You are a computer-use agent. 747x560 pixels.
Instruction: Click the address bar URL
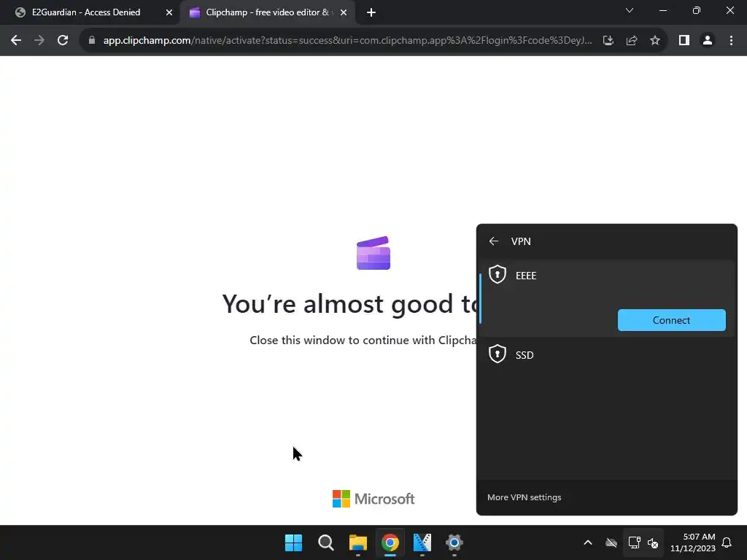pyautogui.click(x=348, y=41)
